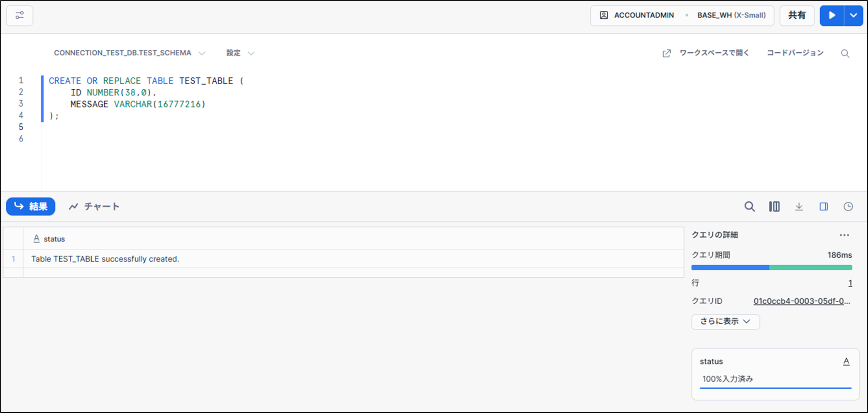
Task: Open the run options arrow beside play button
Action: tap(853, 16)
